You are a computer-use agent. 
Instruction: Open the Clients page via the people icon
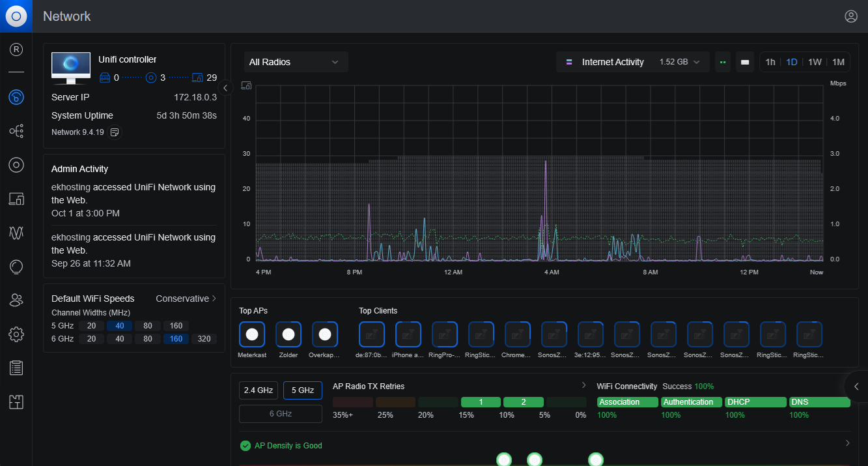pos(16,300)
